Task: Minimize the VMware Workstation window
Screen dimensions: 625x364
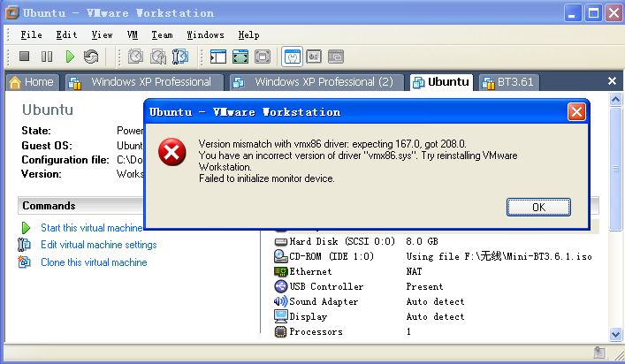Action: click(x=572, y=13)
